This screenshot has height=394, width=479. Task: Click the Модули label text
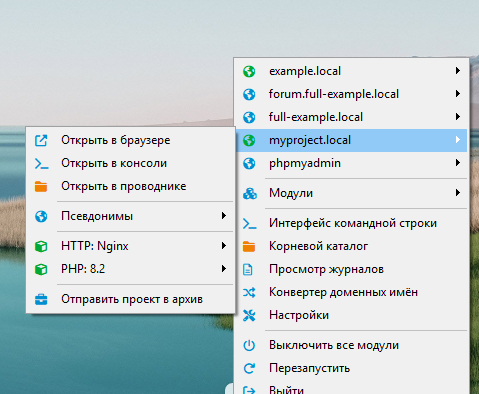(291, 193)
